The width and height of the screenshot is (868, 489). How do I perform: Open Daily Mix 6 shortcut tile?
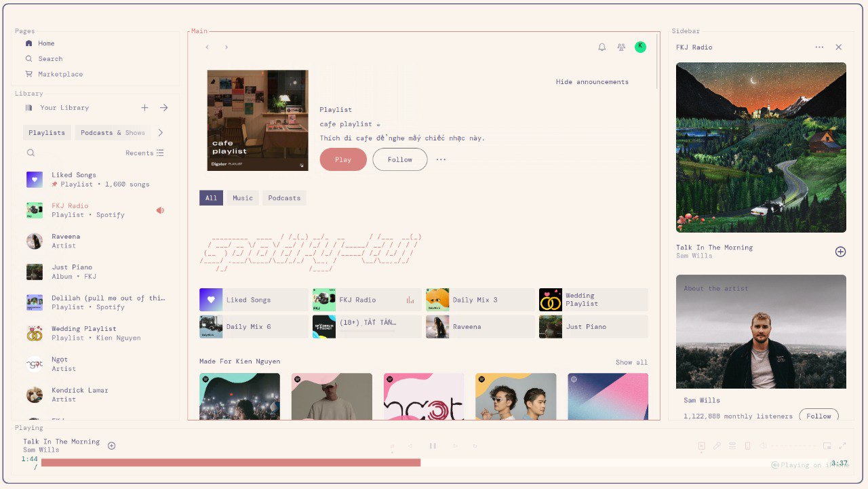(254, 327)
